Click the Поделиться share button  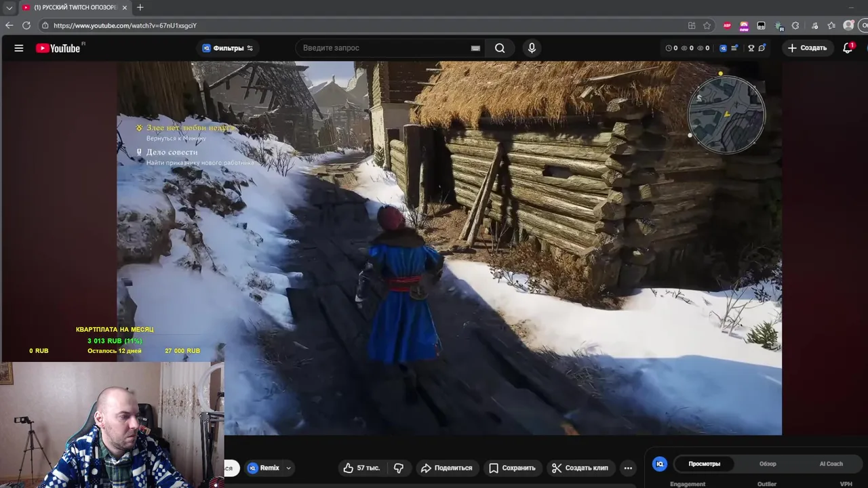[446, 468]
